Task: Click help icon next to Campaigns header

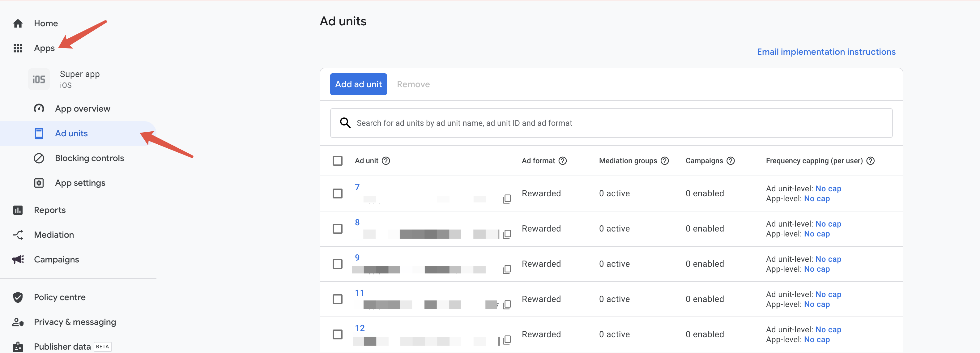Action: [730, 161]
